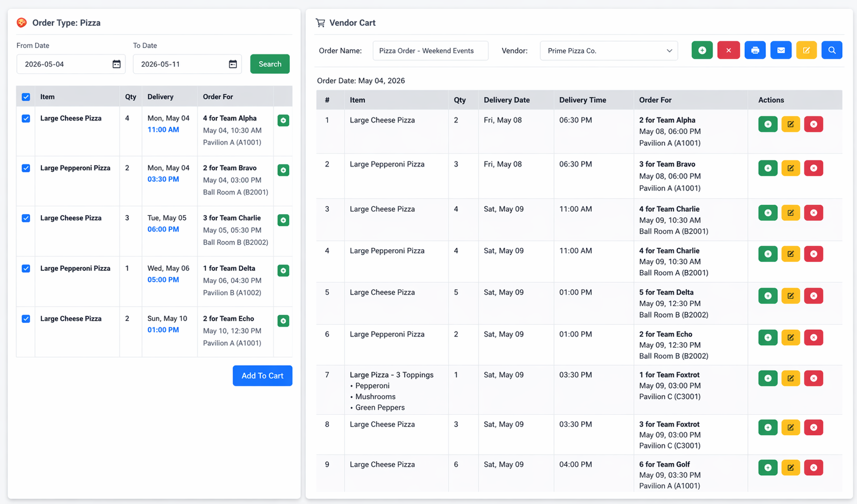
Task: Select the magnifier search icon in the cart toolbar
Action: pos(832,50)
